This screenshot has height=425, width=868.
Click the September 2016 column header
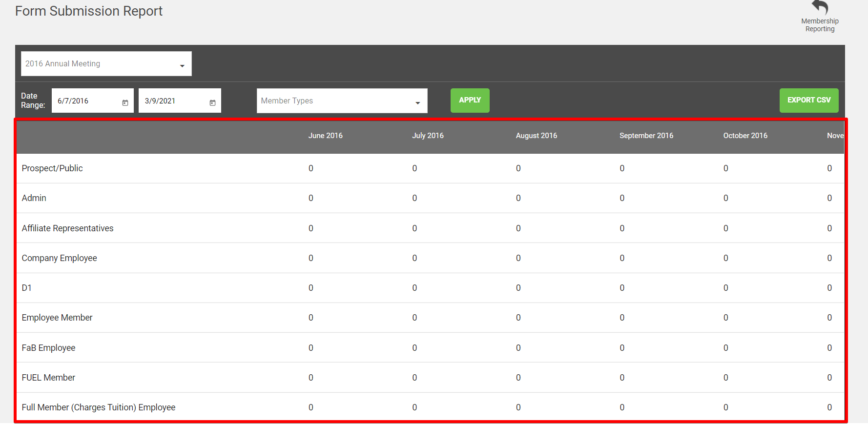646,136
